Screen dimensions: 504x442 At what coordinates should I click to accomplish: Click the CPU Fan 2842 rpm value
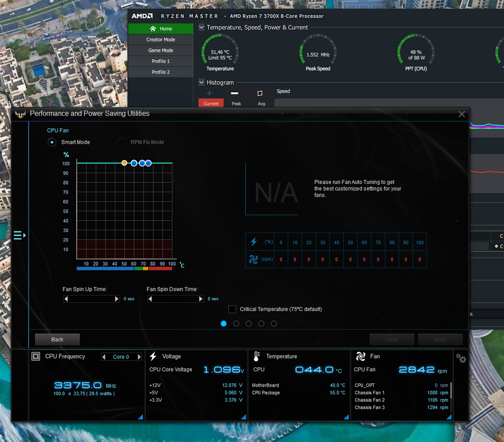coord(417,370)
